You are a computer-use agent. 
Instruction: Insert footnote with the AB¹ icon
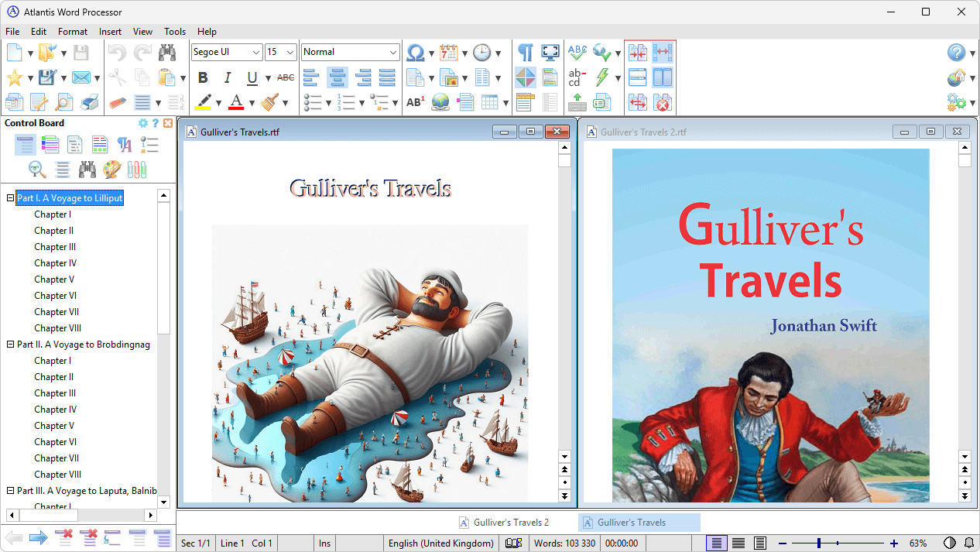tap(416, 102)
